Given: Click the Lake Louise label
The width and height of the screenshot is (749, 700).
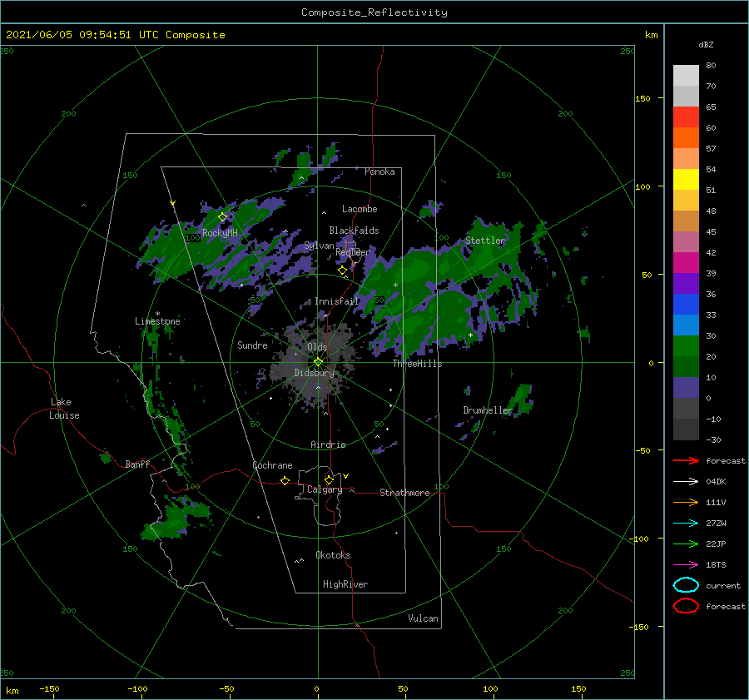Looking at the screenshot, I should click(x=64, y=409).
